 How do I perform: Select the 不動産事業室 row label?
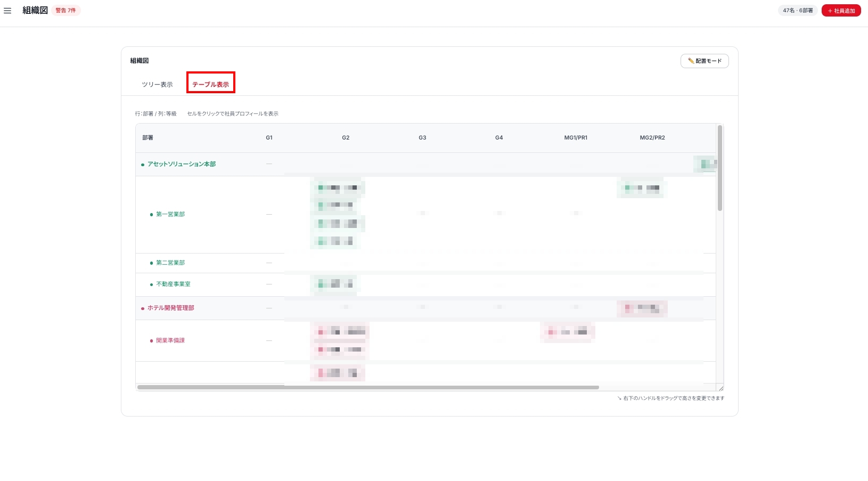173,284
